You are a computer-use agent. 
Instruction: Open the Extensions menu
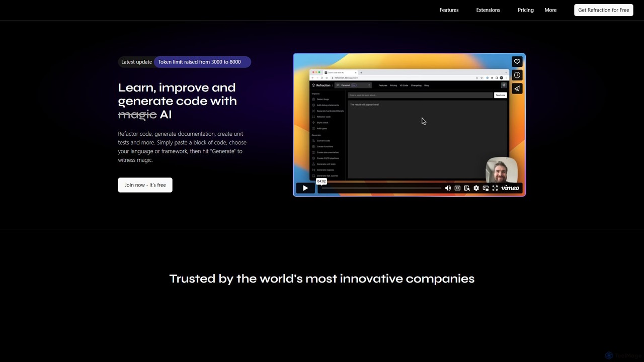point(488,10)
